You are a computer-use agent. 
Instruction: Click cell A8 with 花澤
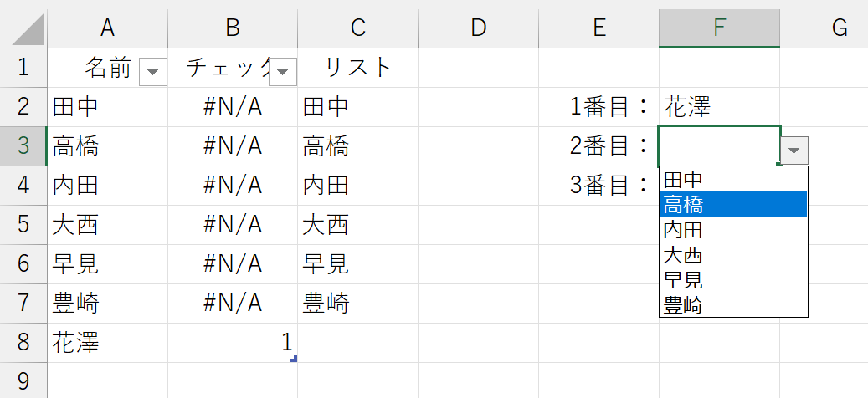pos(107,343)
